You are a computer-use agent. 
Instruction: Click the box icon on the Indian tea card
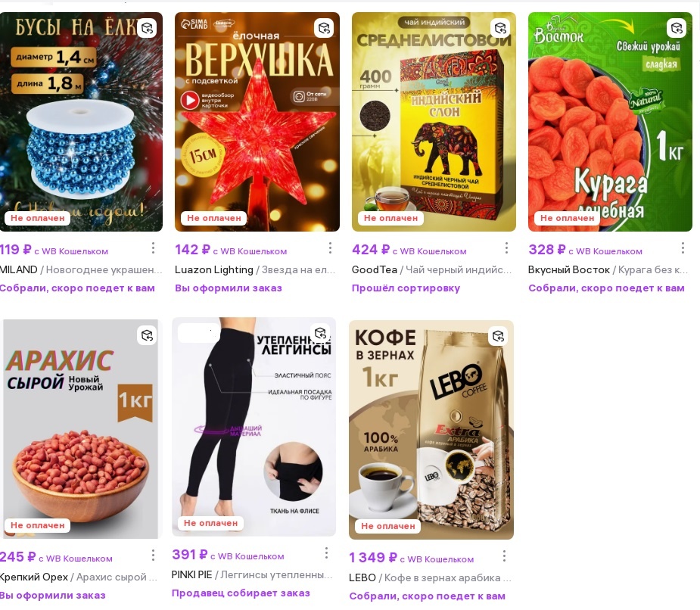pos(500,28)
